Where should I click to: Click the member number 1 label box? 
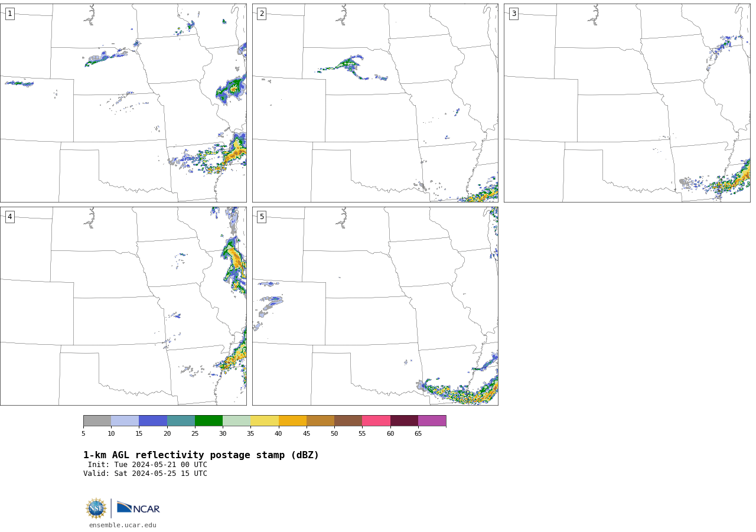9,14
